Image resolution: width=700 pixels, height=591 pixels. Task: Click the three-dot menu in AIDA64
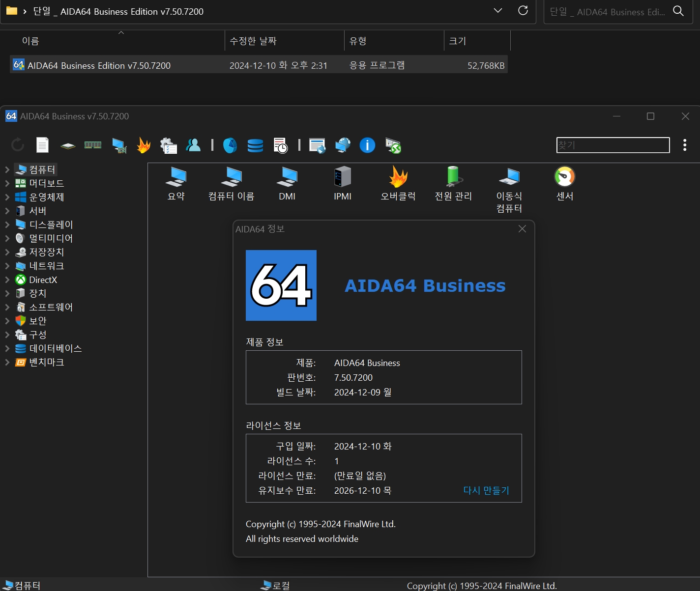coord(685,145)
